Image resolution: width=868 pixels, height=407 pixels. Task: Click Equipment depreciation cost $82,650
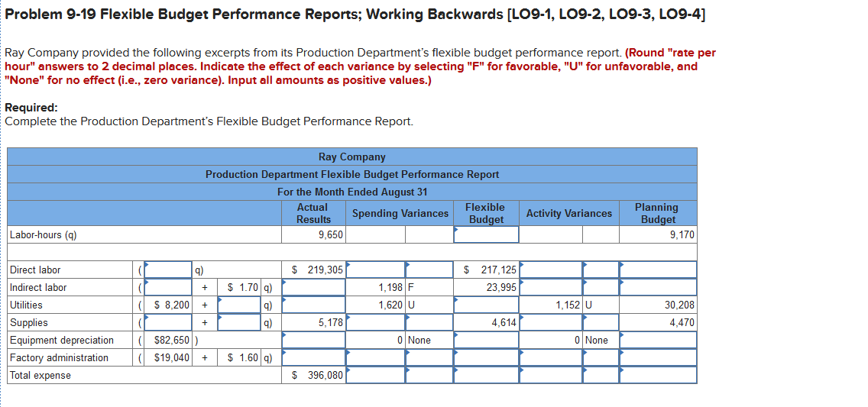(172, 340)
